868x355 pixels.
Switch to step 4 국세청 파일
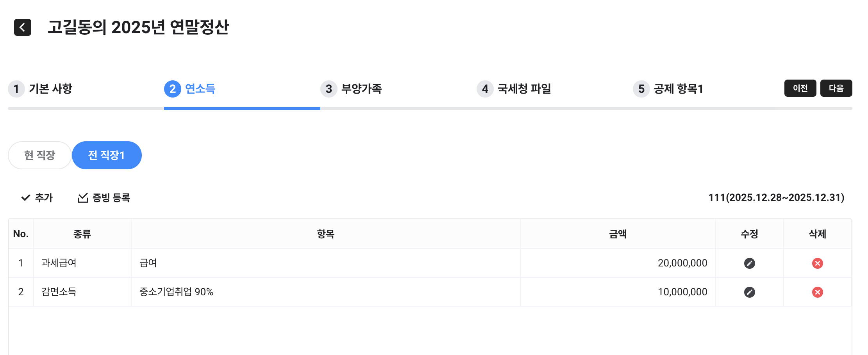[514, 89]
